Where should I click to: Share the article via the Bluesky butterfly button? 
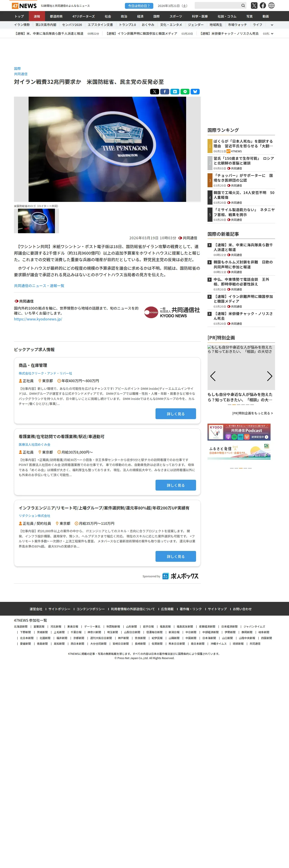(195, 92)
